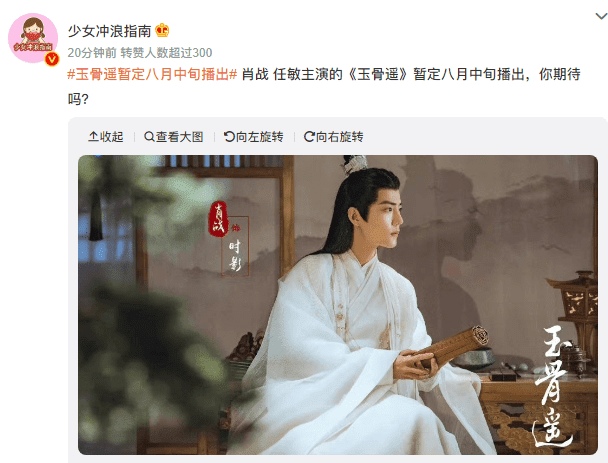Rotate image left with 向左旋转
608x463 pixels.
(254, 136)
